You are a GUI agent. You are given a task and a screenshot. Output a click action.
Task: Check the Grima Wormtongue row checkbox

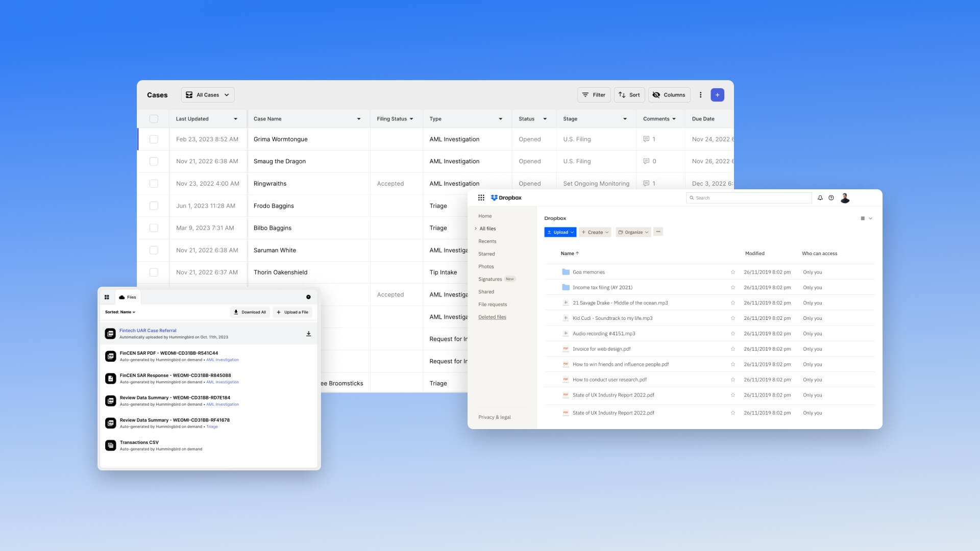[154, 139]
